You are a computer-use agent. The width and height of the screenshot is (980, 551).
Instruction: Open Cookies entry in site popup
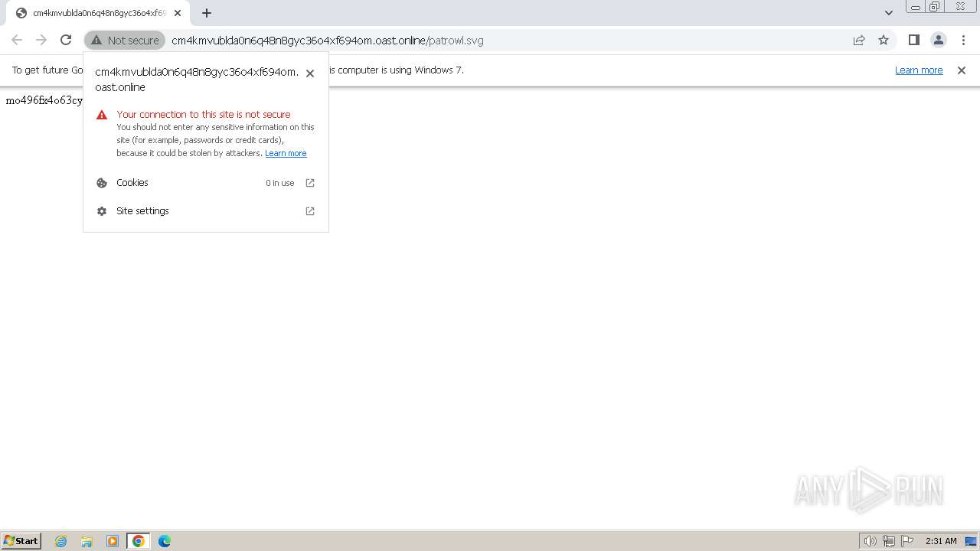tap(206, 183)
